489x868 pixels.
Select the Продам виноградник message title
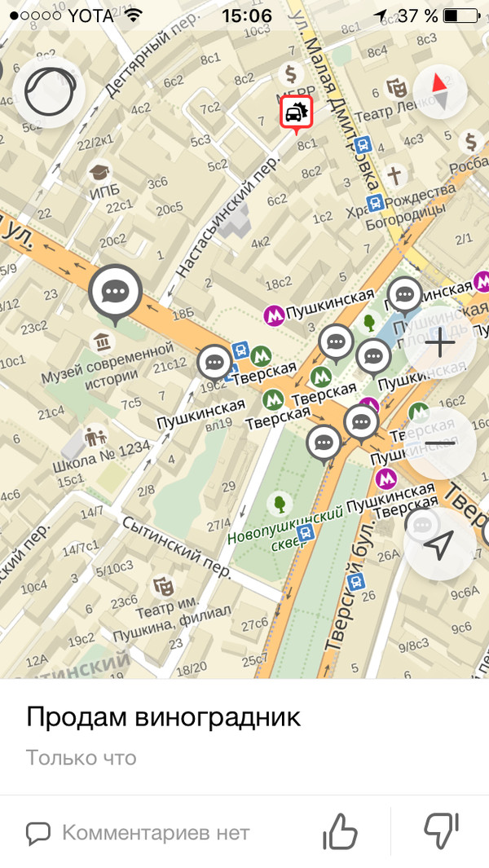163,717
